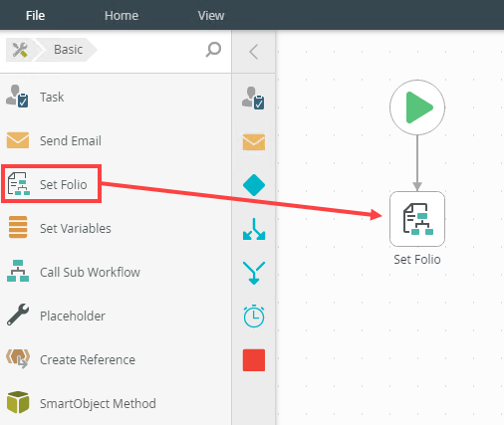504x425 pixels.
Task: Click the toolbox search magnifier icon
Action: point(213,50)
